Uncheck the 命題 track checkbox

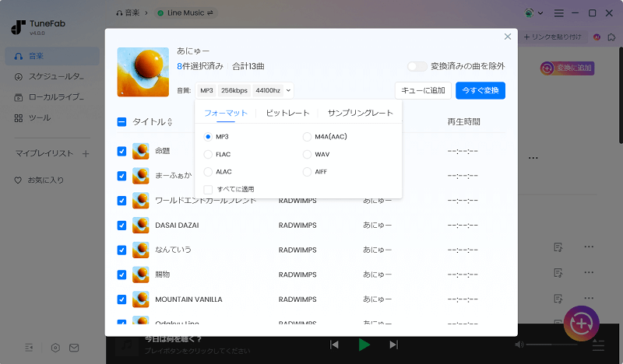122,151
